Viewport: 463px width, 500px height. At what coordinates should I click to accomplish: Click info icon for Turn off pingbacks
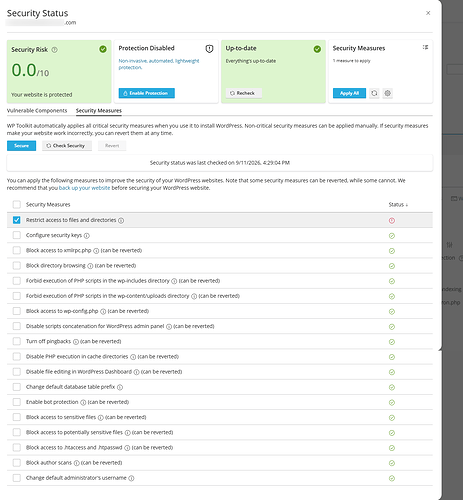76,342
